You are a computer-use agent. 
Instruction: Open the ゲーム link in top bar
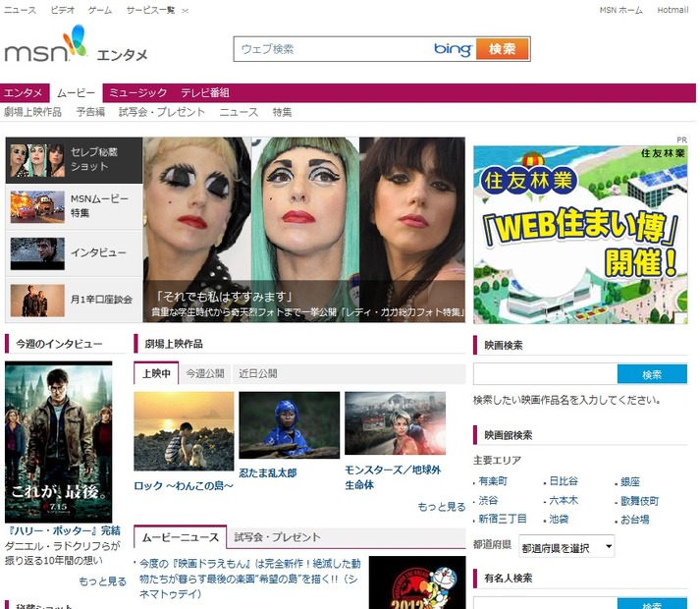[x=100, y=10]
